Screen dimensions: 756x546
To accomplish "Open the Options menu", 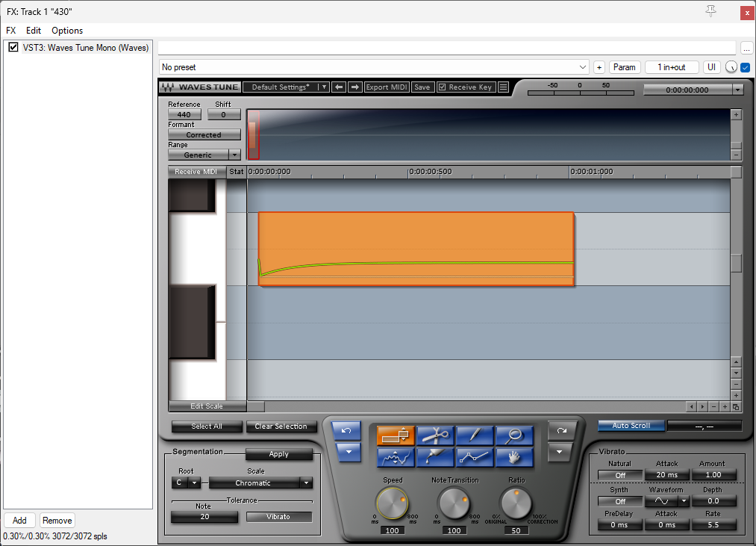I will [67, 31].
